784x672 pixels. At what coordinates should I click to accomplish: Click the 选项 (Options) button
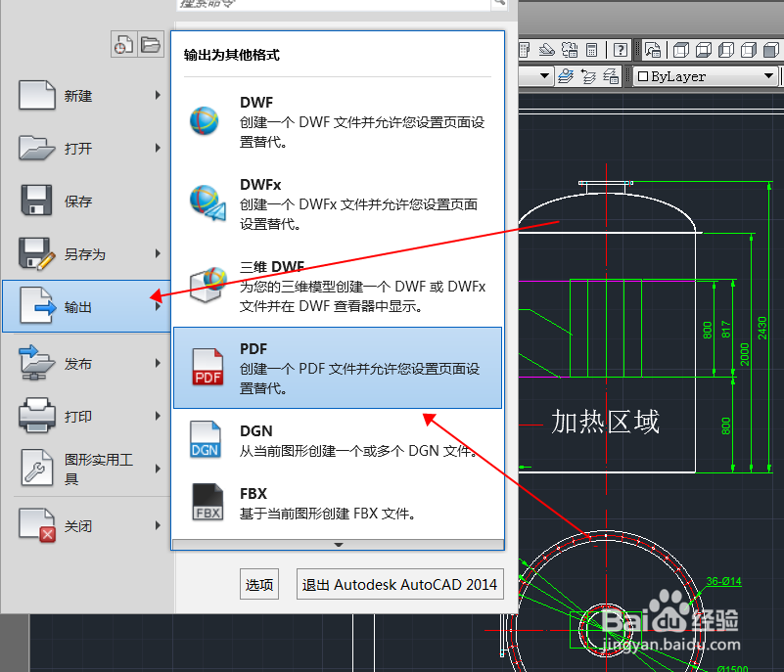(x=259, y=584)
